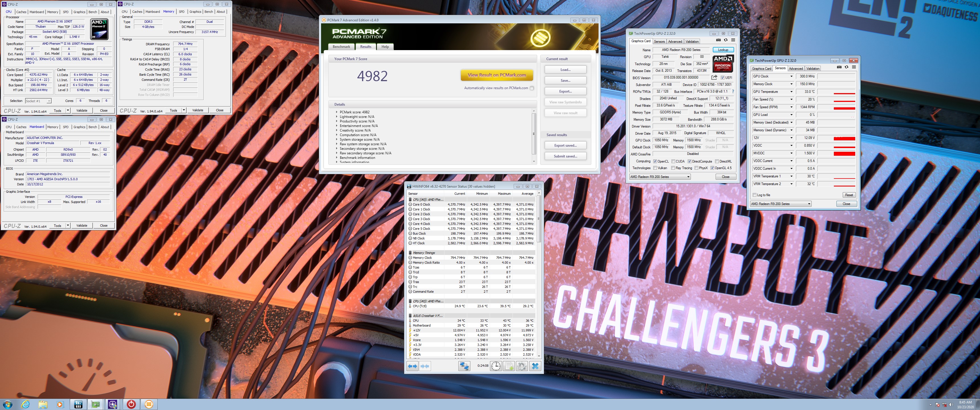Click the red power icon in taskbar
Viewport: 980px width, 410px height.
pyautogui.click(x=131, y=404)
